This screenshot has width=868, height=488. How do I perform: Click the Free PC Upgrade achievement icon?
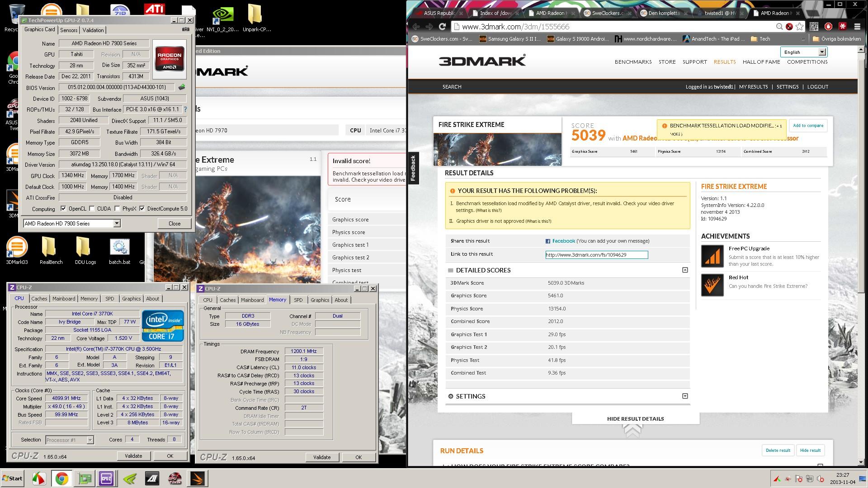click(712, 256)
